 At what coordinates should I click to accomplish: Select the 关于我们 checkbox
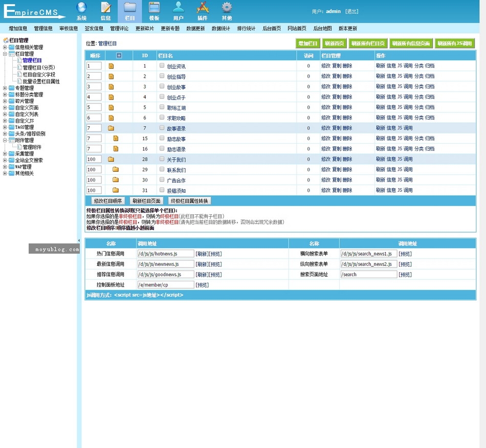click(x=162, y=159)
